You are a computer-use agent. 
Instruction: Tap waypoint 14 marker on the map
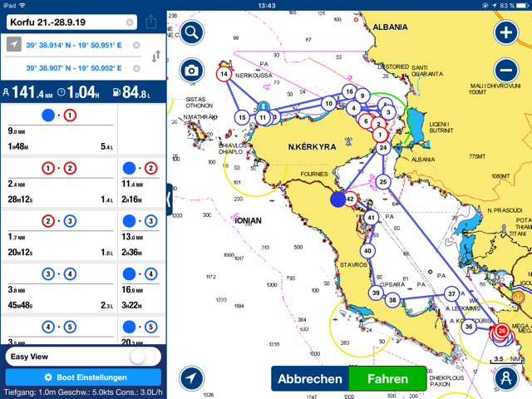224,74
